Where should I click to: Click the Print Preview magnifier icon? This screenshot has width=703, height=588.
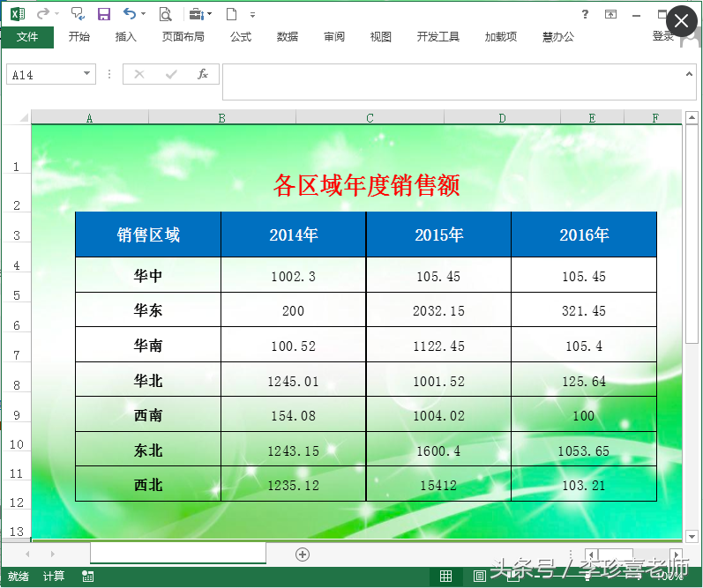click(166, 14)
